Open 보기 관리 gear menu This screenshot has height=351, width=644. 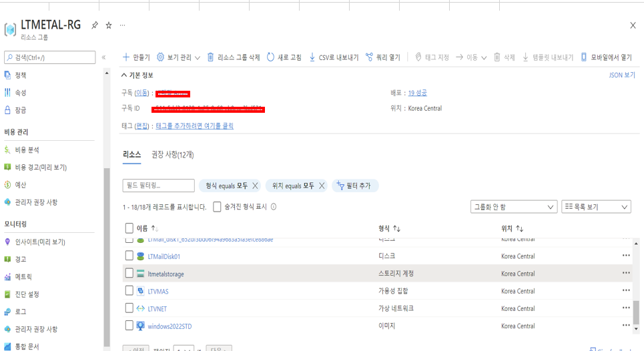178,57
